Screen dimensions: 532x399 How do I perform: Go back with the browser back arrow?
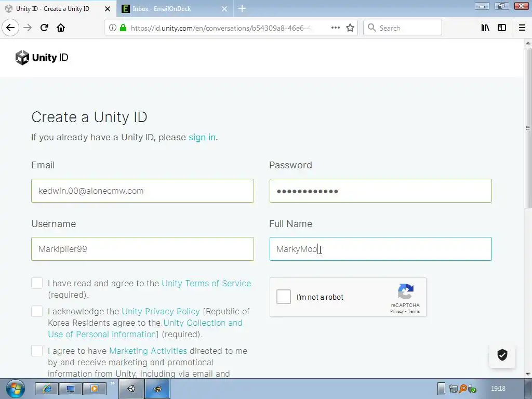[10, 28]
